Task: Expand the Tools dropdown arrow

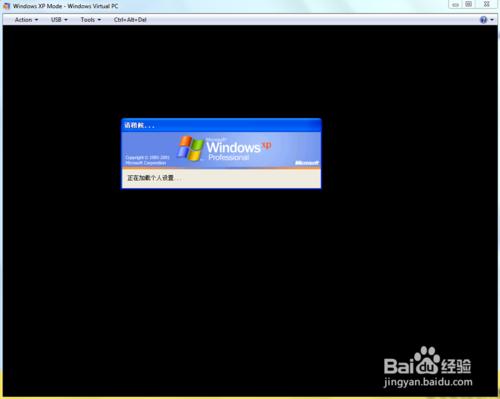Action: coord(99,20)
